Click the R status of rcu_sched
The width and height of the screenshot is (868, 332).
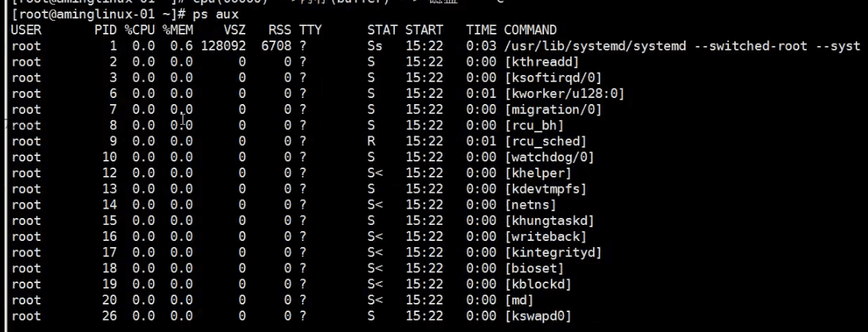(x=371, y=142)
